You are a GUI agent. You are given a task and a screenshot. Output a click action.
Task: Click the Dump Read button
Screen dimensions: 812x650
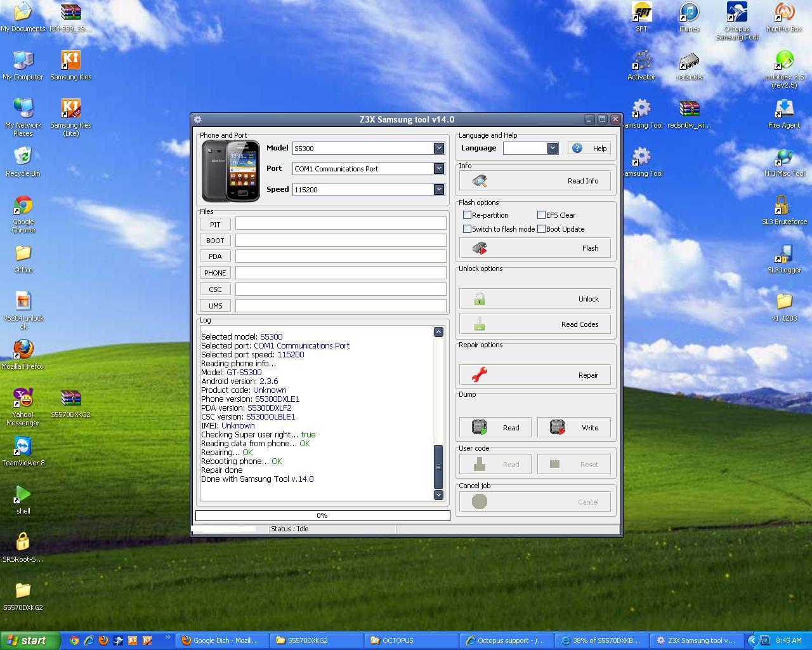point(496,428)
